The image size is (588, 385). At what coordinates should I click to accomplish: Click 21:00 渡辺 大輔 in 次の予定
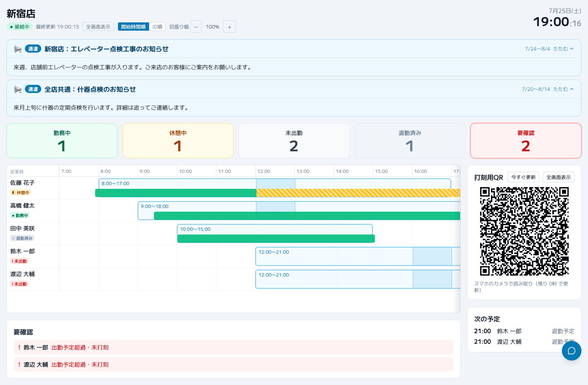pyautogui.click(x=524, y=342)
